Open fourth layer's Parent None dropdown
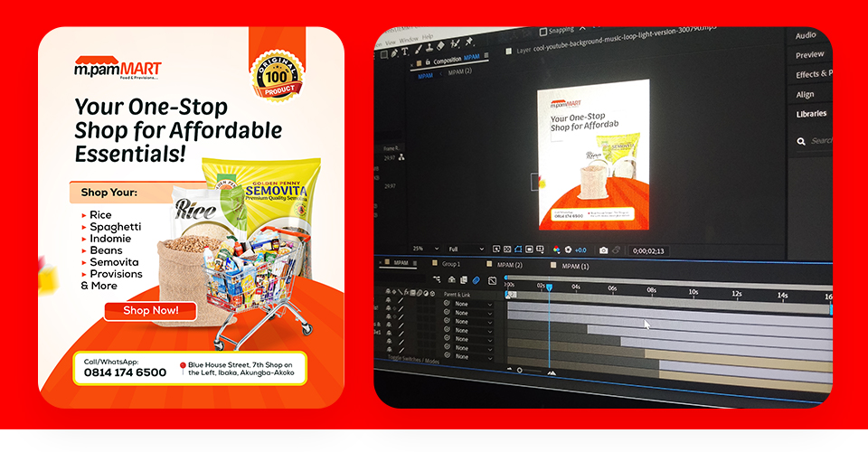 point(474,330)
